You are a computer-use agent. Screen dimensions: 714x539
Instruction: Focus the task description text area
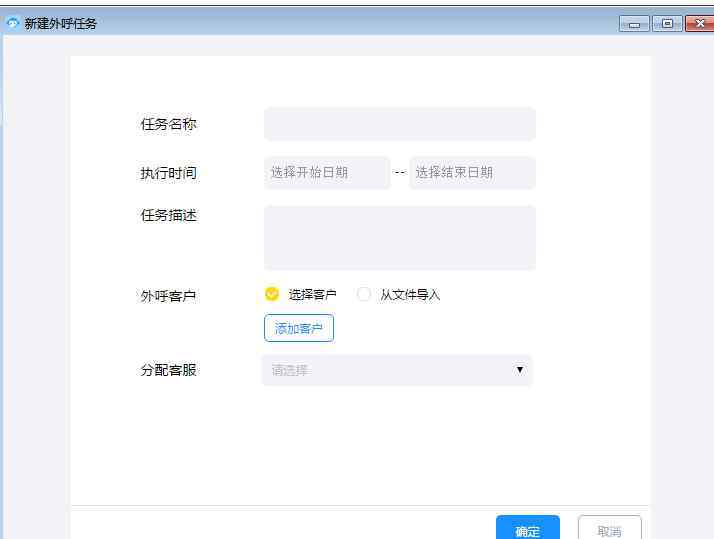pos(399,238)
